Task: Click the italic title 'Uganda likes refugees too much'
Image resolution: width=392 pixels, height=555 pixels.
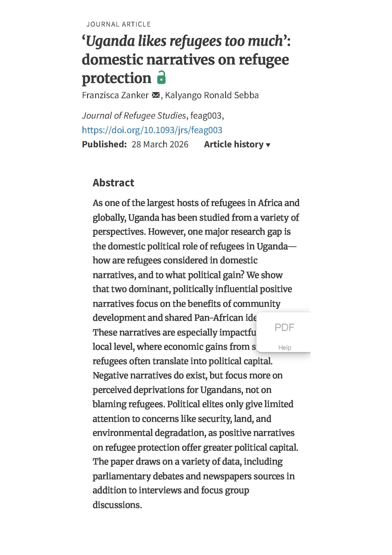Action: click(x=184, y=41)
